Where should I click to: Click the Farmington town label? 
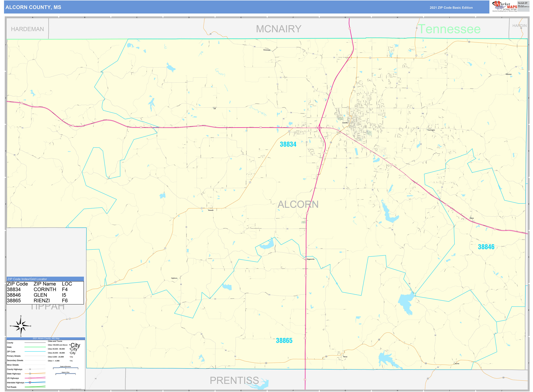[431, 130]
